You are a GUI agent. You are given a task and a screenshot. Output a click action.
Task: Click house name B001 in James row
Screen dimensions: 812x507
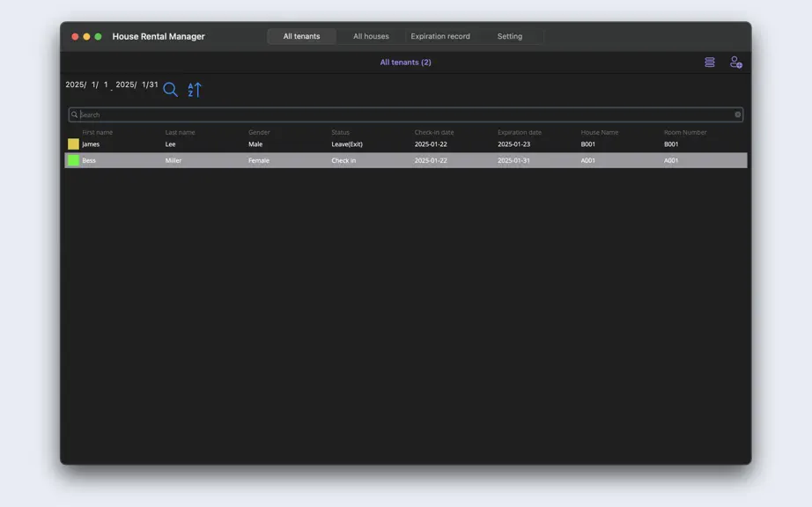pos(587,144)
